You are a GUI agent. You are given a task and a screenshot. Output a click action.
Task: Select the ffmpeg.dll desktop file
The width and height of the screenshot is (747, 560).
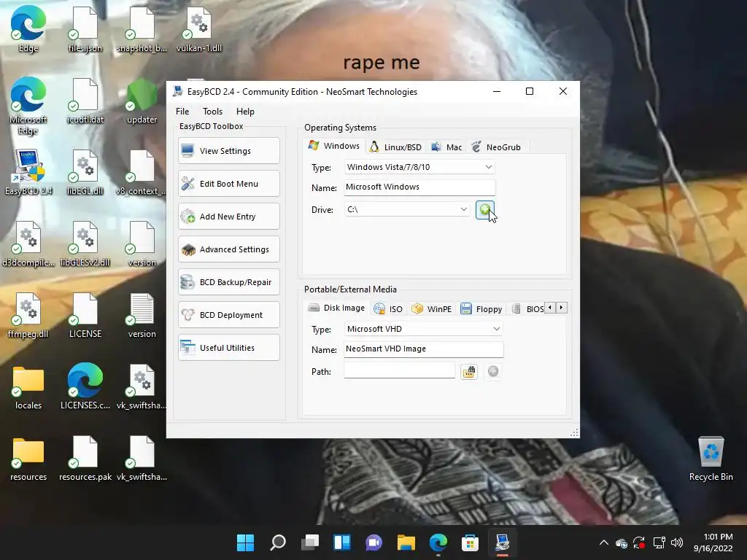point(28,315)
